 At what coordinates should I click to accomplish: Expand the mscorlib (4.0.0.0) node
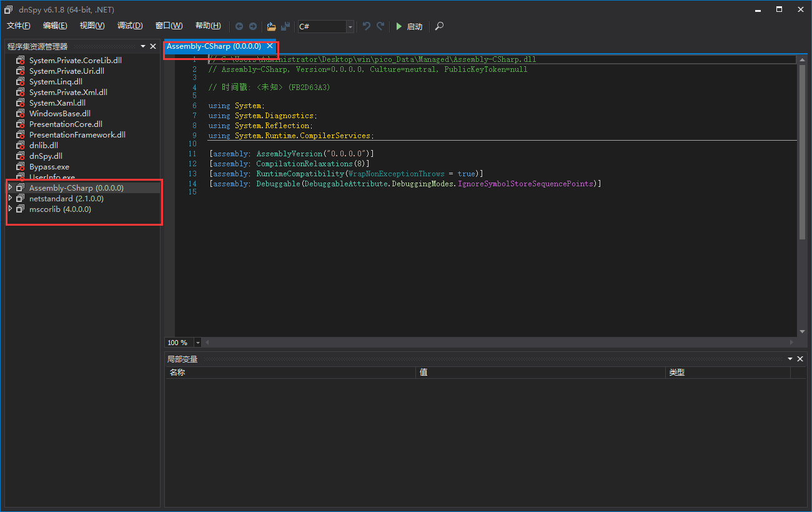[10, 209]
